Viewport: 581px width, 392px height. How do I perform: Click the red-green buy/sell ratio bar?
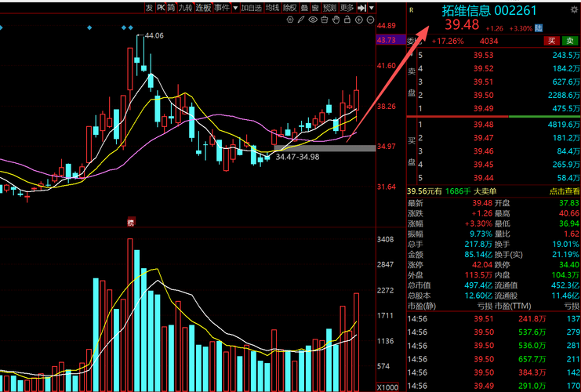493,117
